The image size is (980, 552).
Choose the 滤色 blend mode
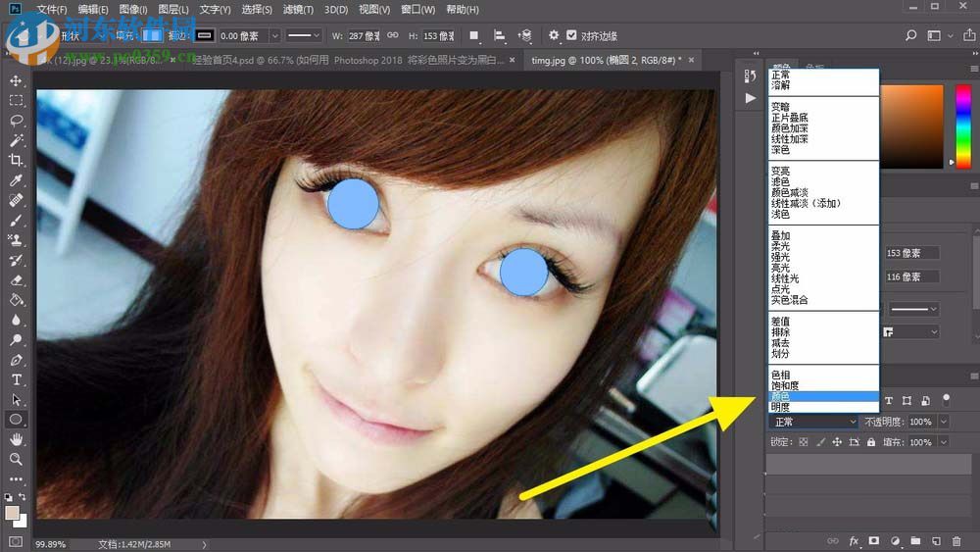pyautogui.click(x=780, y=182)
